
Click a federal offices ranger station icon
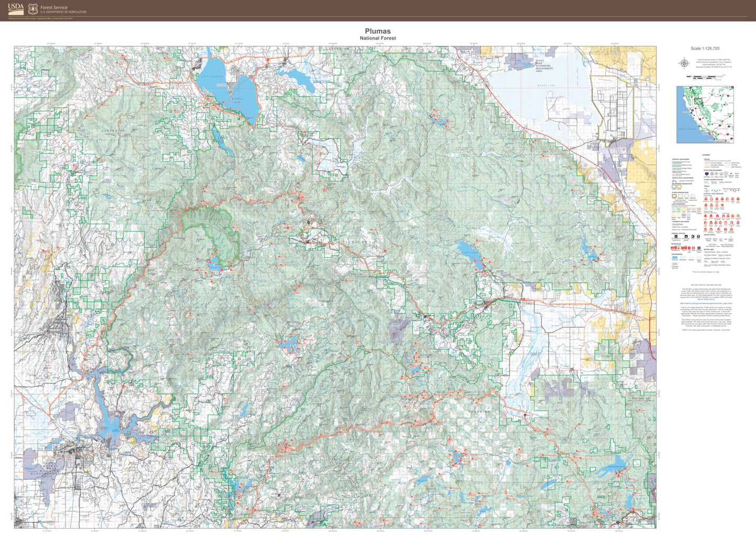coord(686,236)
